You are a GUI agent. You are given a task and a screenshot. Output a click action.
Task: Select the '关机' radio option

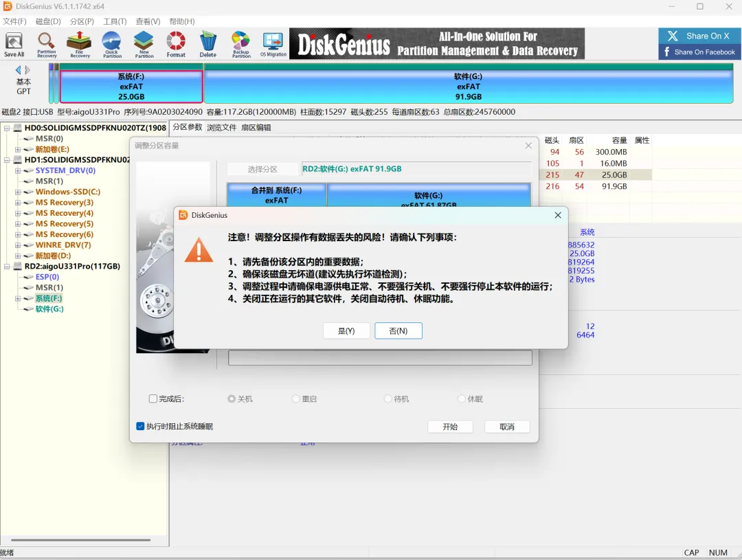pos(232,399)
